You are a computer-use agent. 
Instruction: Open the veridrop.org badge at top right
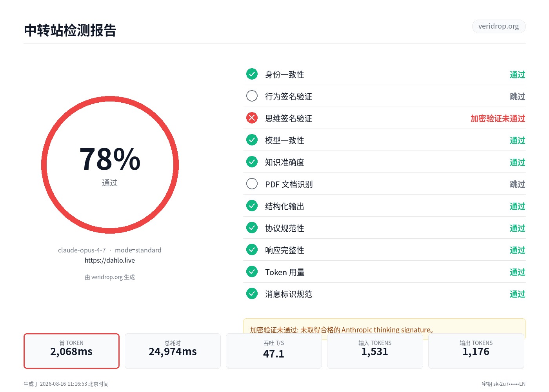pyautogui.click(x=498, y=26)
